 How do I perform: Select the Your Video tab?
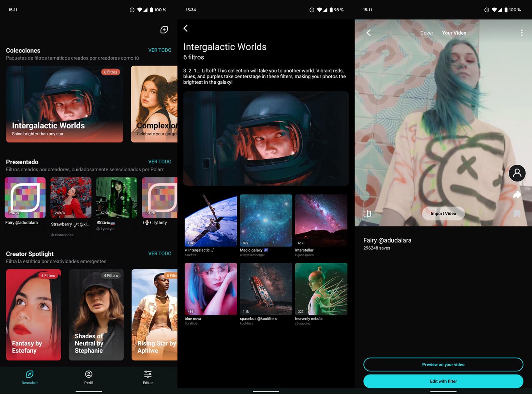click(x=454, y=33)
